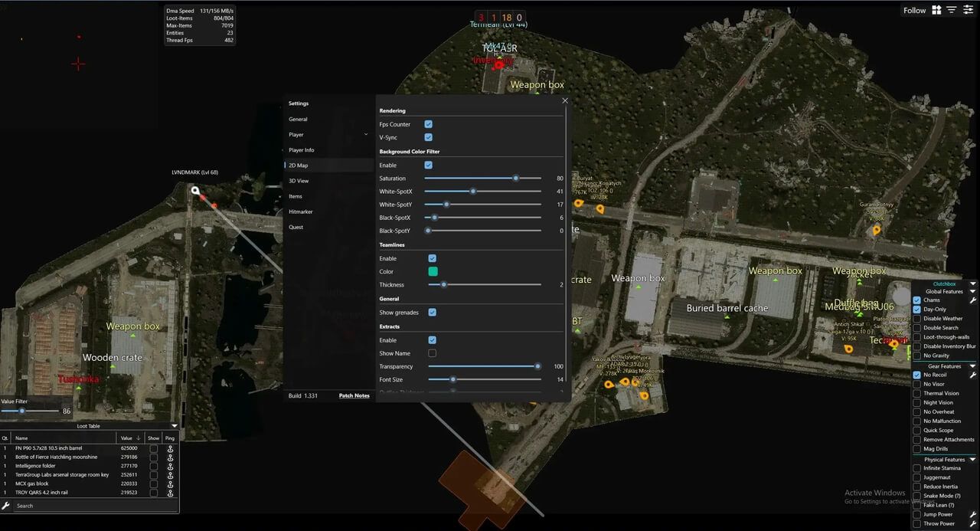Click wrench icon beside loot Search field

(x=6, y=506)
